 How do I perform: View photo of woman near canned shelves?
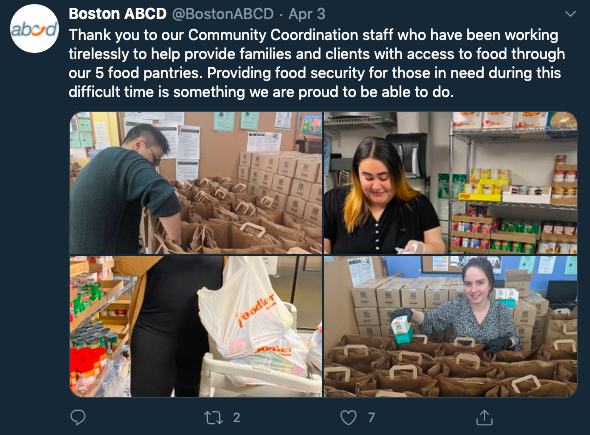[x=450, y=183]
